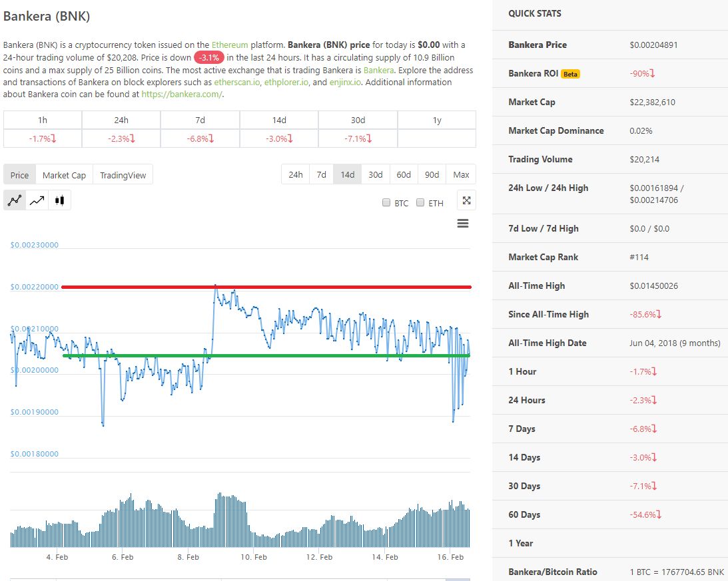Screen dimensions: 728x581
Task: Select the candlestick chart icon
Action: point(59,200)
